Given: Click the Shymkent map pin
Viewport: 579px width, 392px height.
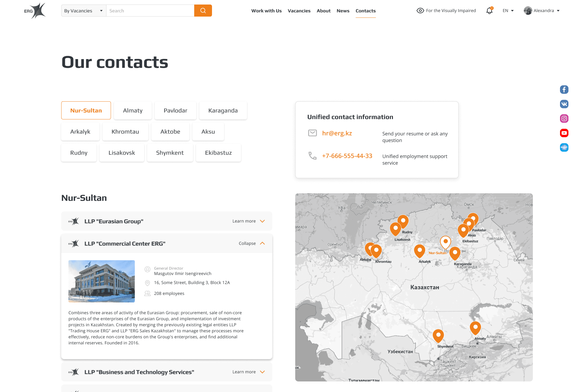Looking at the screenshot, I should pyautogui.click(x=438, y=335).
